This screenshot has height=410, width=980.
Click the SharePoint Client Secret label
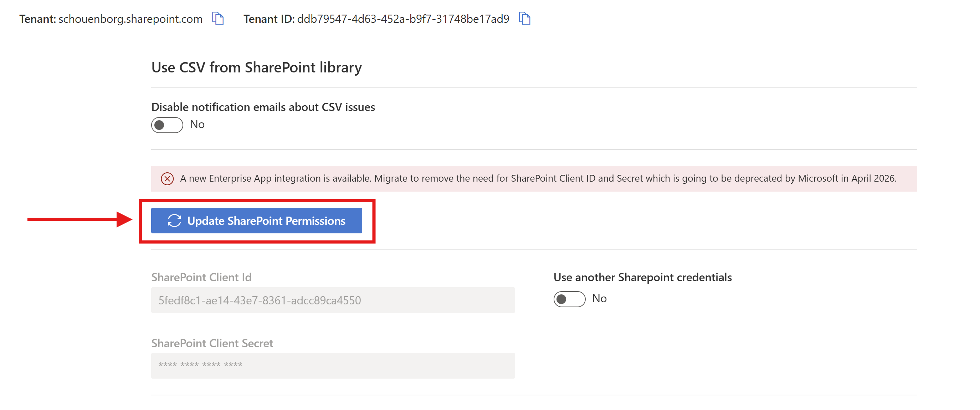pyautogui.click(x=212, y=343)
